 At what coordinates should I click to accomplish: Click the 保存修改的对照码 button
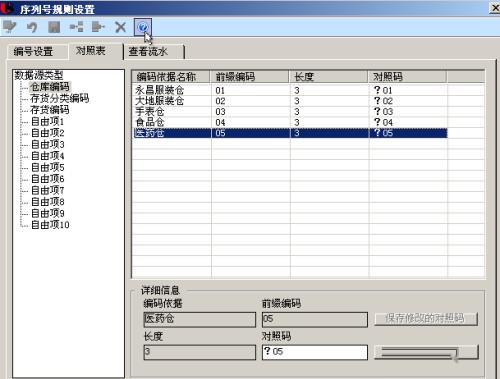[426, 319]
